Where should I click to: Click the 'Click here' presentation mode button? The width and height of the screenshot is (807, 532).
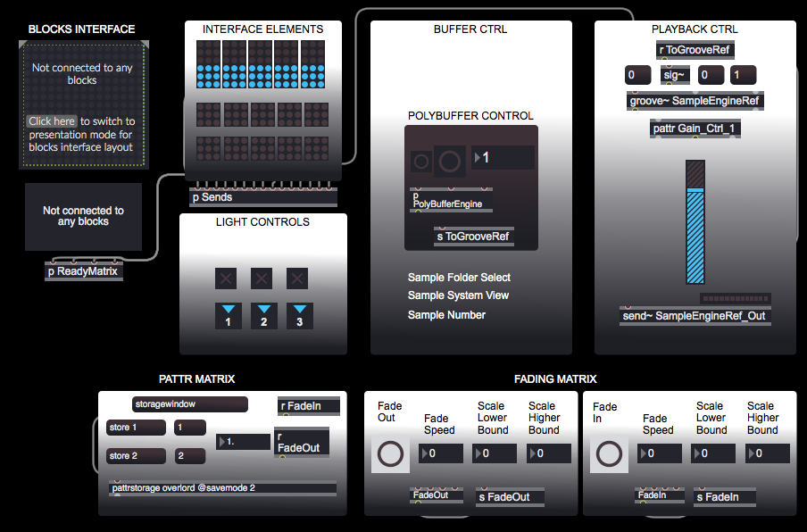[52, 121]
